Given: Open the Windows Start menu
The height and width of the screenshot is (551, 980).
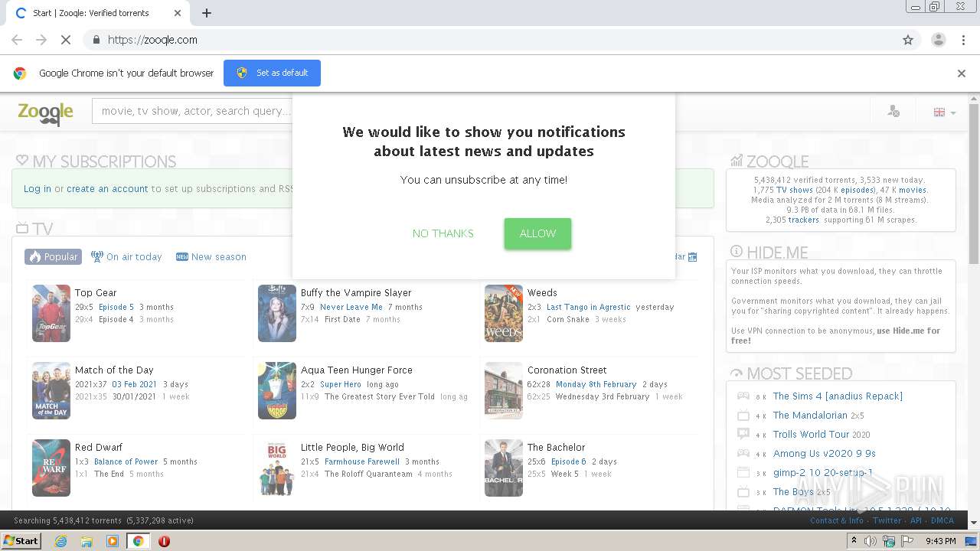Looking at the screenshot, I should point(21,540).
